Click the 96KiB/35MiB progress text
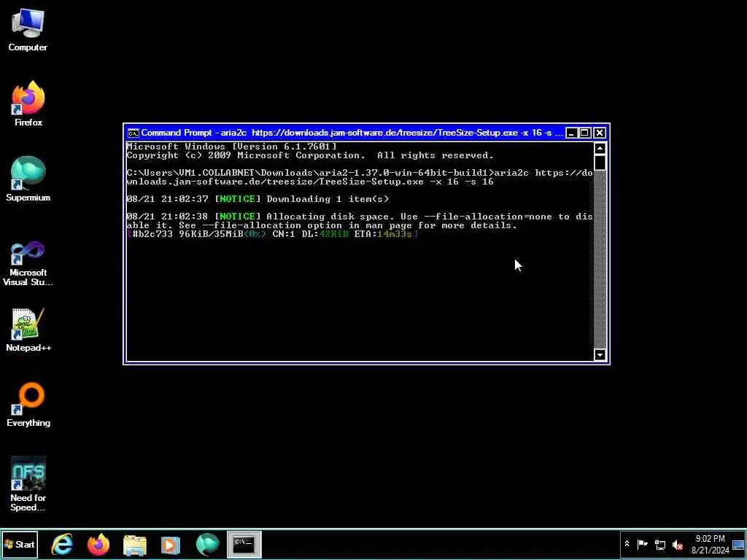 [x=211, y=234]
